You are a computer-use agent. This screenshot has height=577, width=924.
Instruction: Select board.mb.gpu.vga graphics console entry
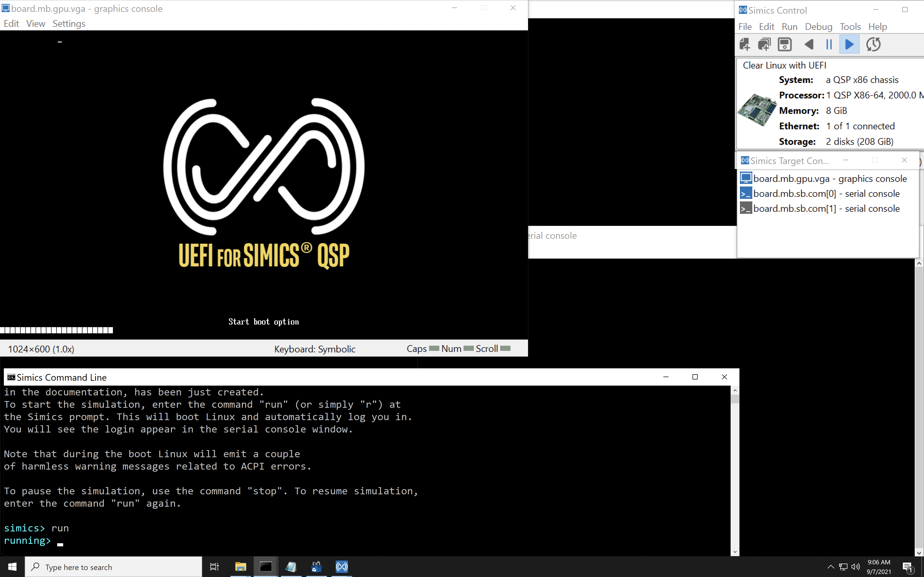[829, 179]
